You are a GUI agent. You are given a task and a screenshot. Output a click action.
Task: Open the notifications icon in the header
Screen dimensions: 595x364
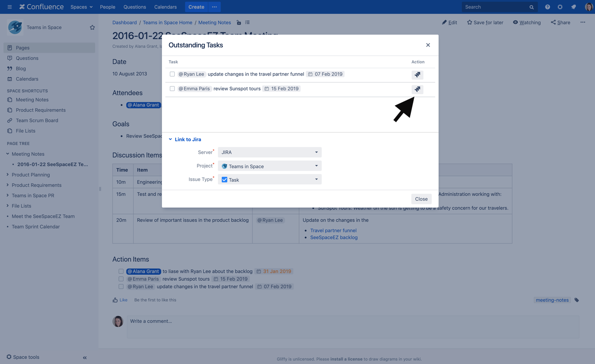point(574,7)
